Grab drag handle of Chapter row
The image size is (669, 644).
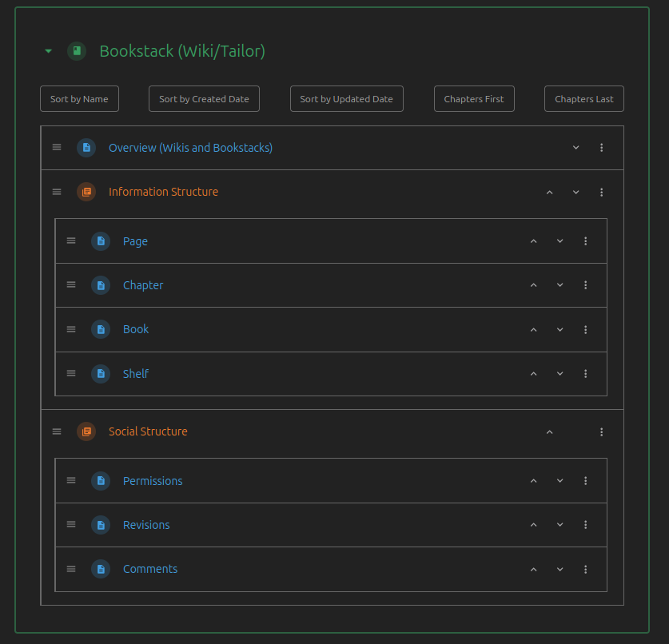tap(71, 285)
